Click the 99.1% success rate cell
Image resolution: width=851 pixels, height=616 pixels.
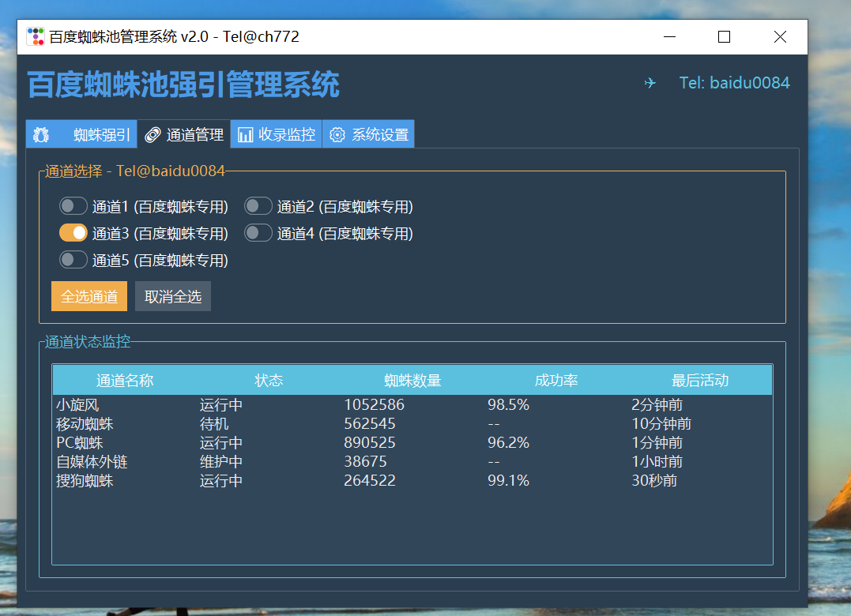point(508,481)
